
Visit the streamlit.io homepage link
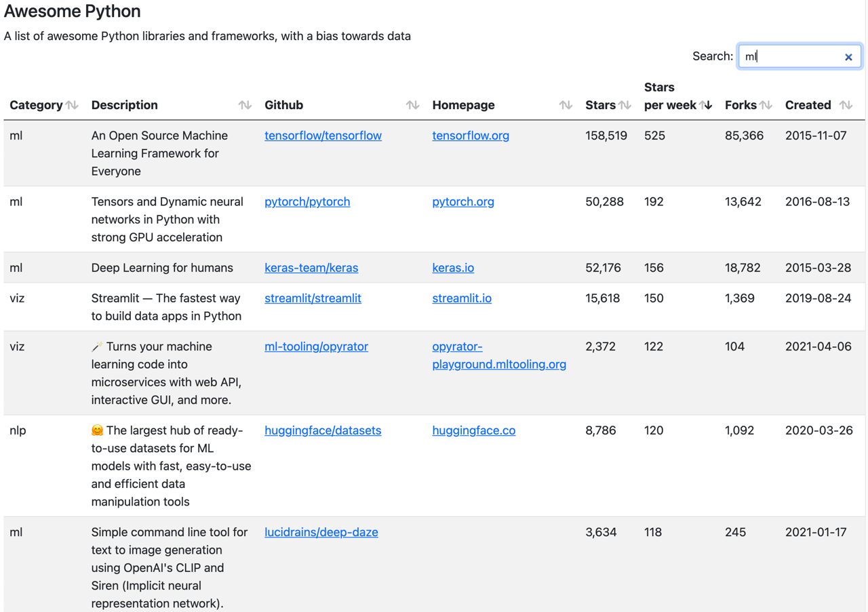[462, 298]
